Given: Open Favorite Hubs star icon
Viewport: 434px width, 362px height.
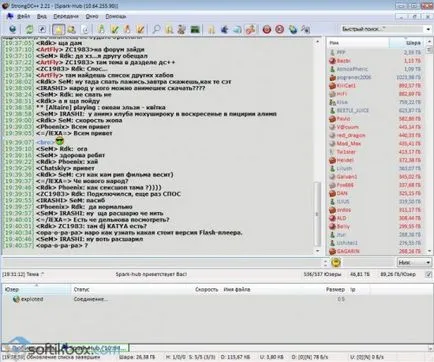Looking at the screenshot, I should tap(59, 29).
